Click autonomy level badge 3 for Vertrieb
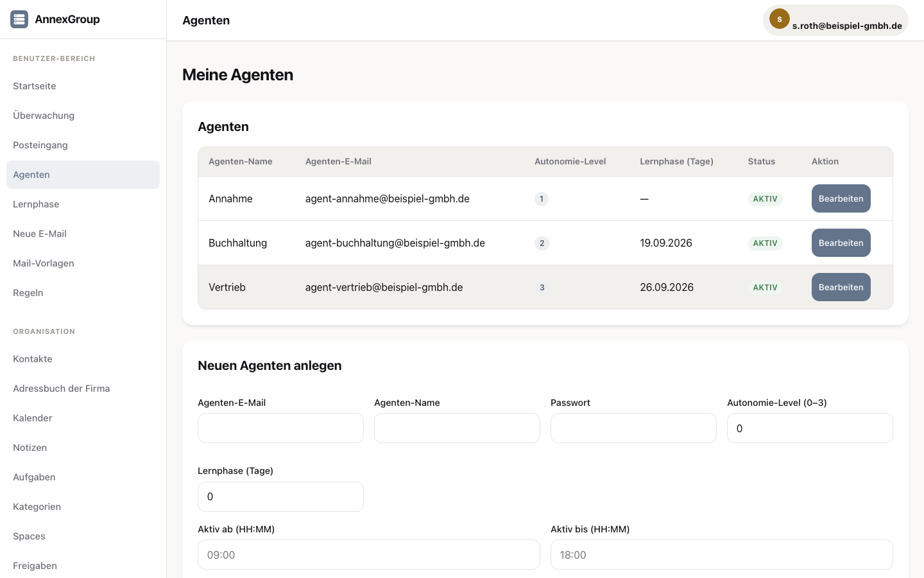The width and height of the screenshot is (924, 578). pos(542,287)
